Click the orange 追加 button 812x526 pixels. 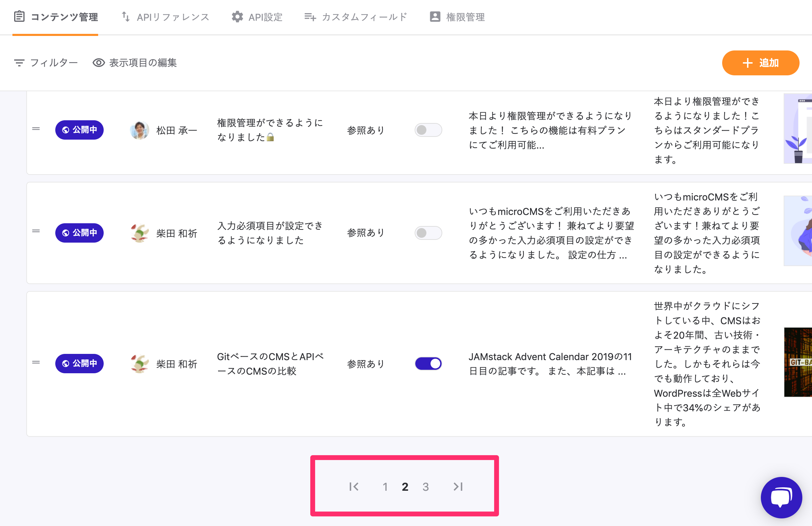(x=761, y=63)
